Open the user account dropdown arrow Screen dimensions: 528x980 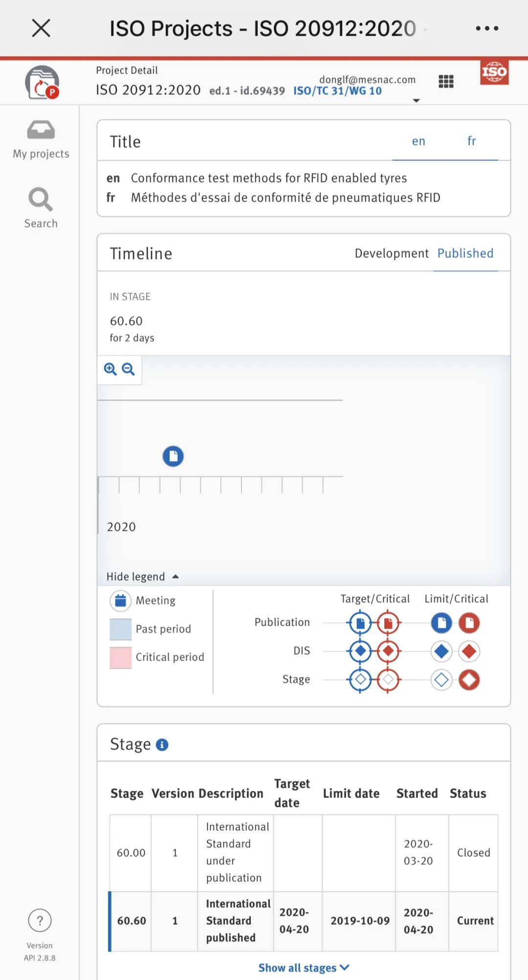click(417, 100)
